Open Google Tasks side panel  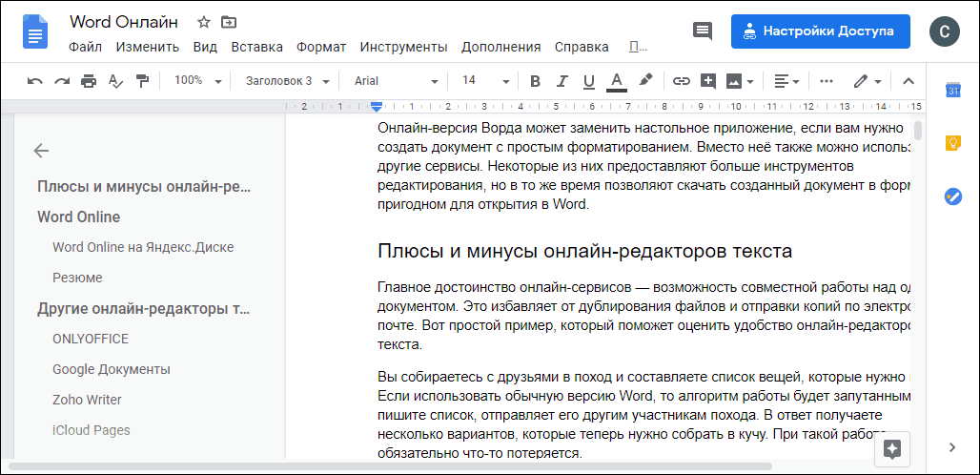pyautogui.click(x=952, y=196)
